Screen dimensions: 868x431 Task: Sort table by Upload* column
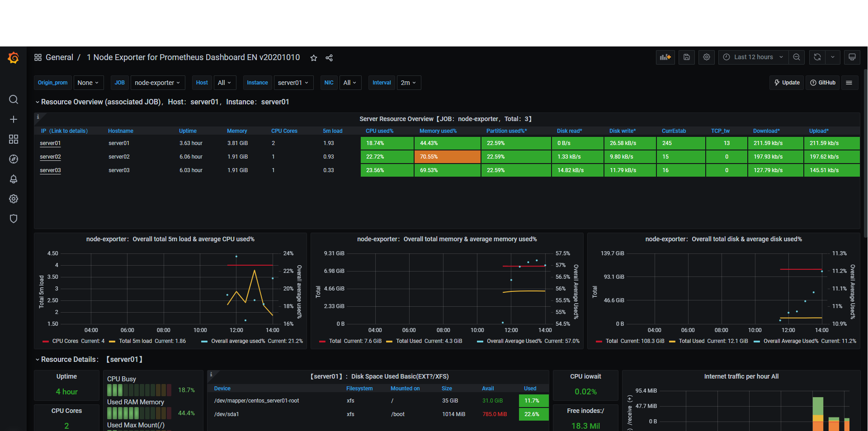819,131
